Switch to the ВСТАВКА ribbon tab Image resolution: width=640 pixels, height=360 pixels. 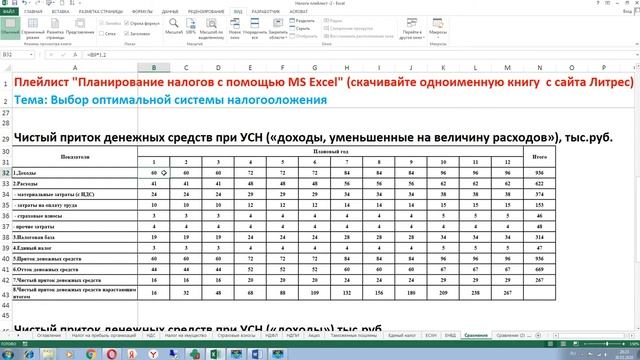pos(60,11)
